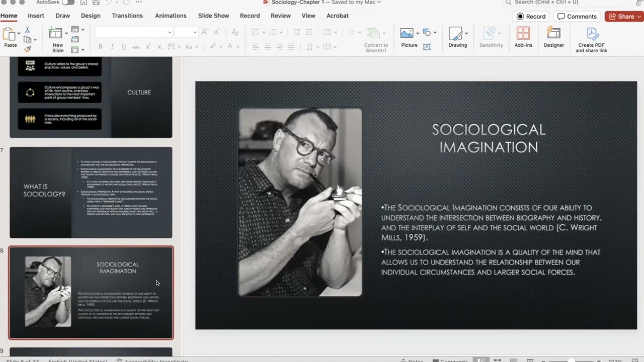
Task: Expand the Copy options arrow
Action: [35, 40]
